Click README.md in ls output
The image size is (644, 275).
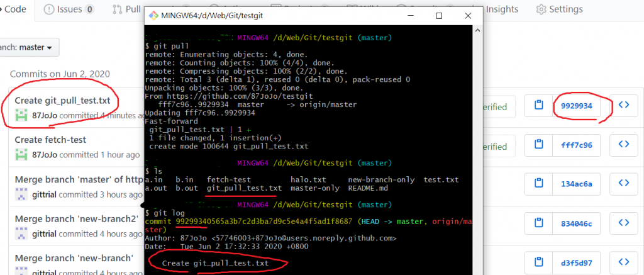[x=367, y=188]
